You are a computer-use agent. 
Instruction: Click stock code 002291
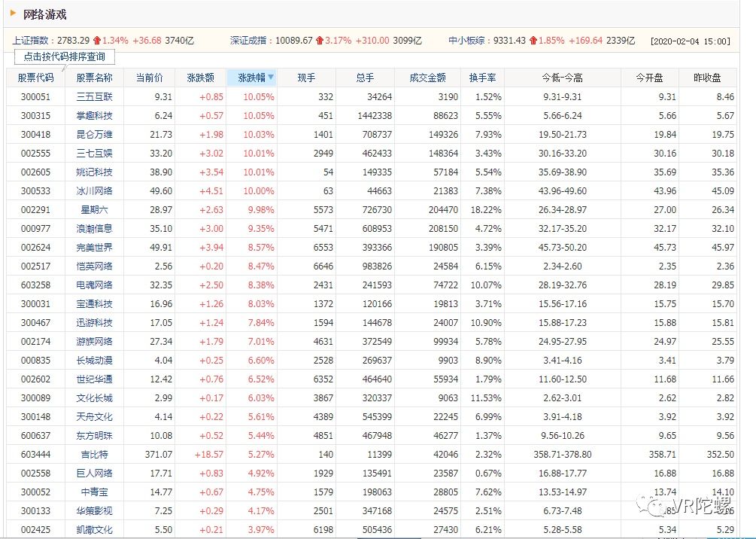[x=35, y=209]
